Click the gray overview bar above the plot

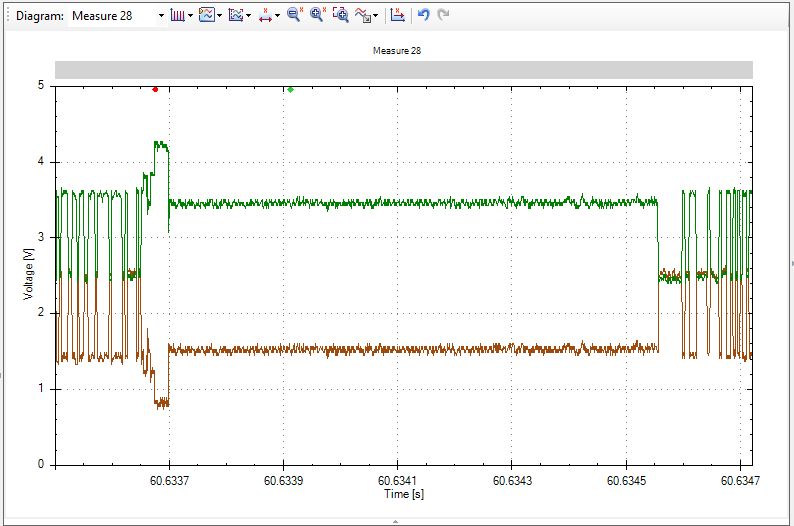point(404,70)
